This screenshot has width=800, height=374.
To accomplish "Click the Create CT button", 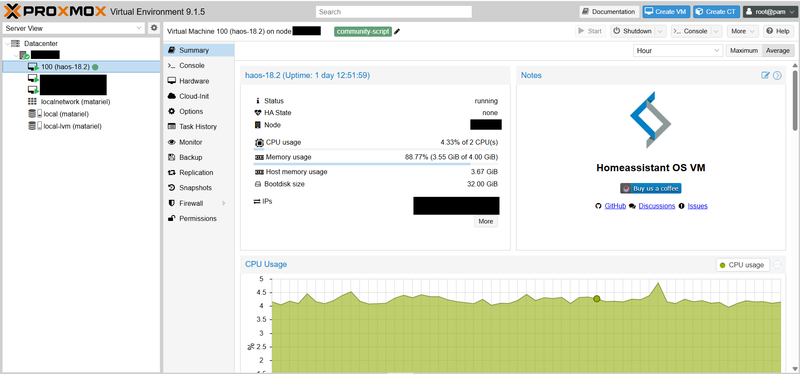I will point(717,12).
